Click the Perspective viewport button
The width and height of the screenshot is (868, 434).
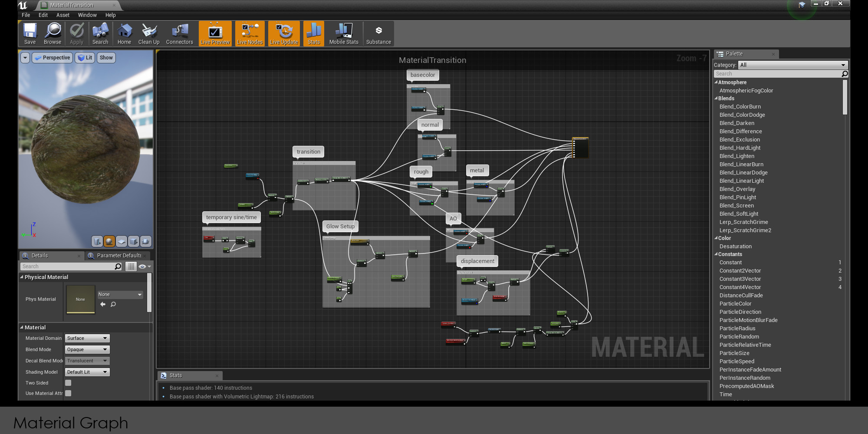click(x=52, y=58)
